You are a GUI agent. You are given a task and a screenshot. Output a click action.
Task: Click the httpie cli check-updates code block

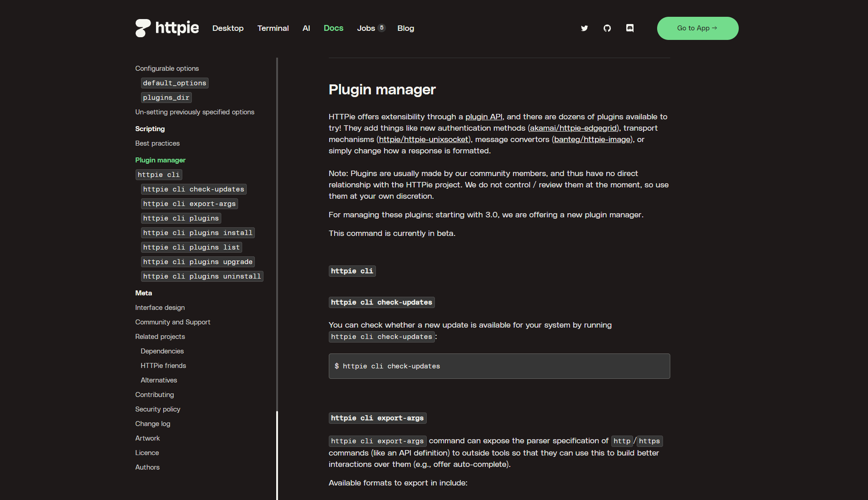499,366
